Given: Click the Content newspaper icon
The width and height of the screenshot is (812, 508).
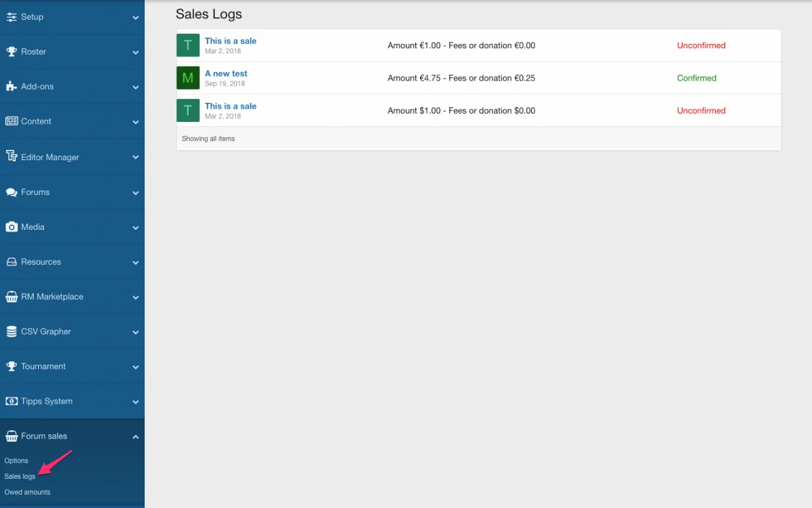Looking at the screenshot, I should (11, 121).
